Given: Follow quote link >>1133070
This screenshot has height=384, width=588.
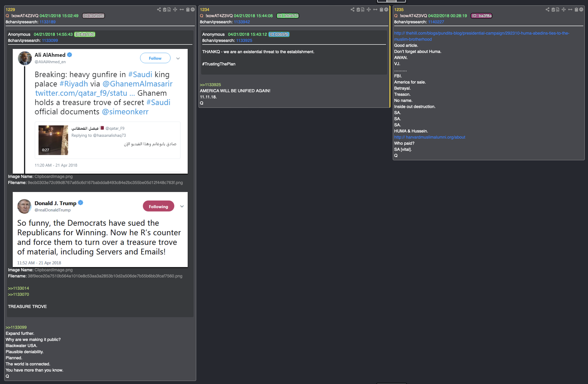Looking at the screenshot, I should click(x=18, y=294).
